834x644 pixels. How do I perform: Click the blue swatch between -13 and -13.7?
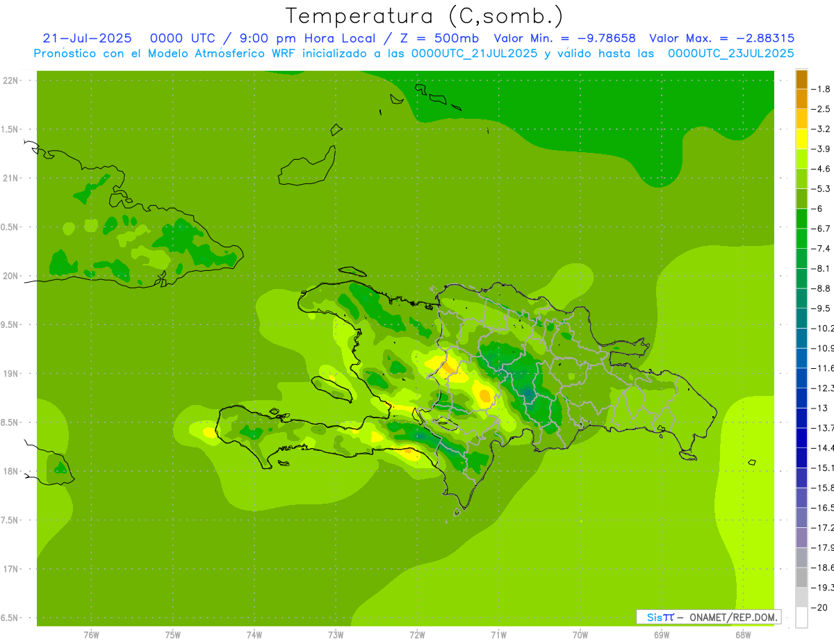pyautogui.click(x=801, y=418)
